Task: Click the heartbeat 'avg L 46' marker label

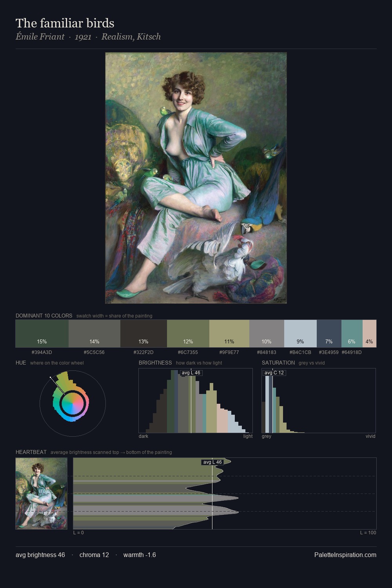Action: 213,462
